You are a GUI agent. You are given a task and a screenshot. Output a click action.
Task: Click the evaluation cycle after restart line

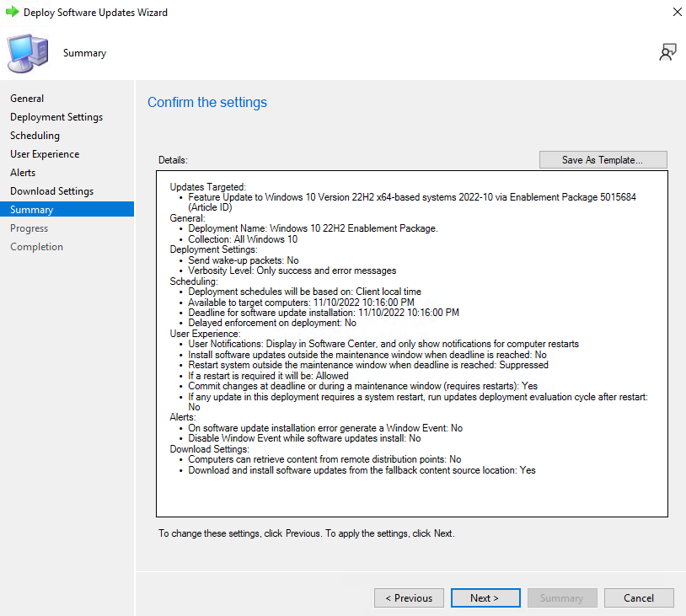(418, 402)
